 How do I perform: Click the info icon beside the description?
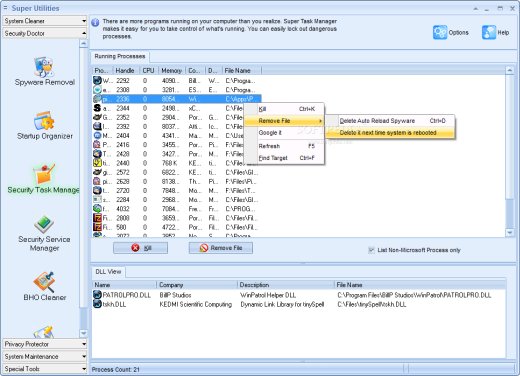pyautogui.click(x=95, y=22)
